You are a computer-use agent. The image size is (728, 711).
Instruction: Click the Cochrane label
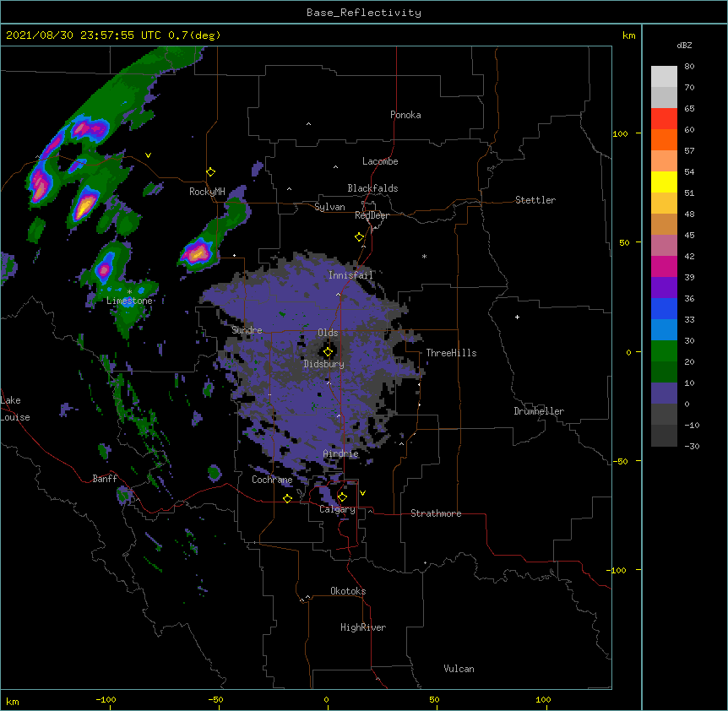point(272,480)
